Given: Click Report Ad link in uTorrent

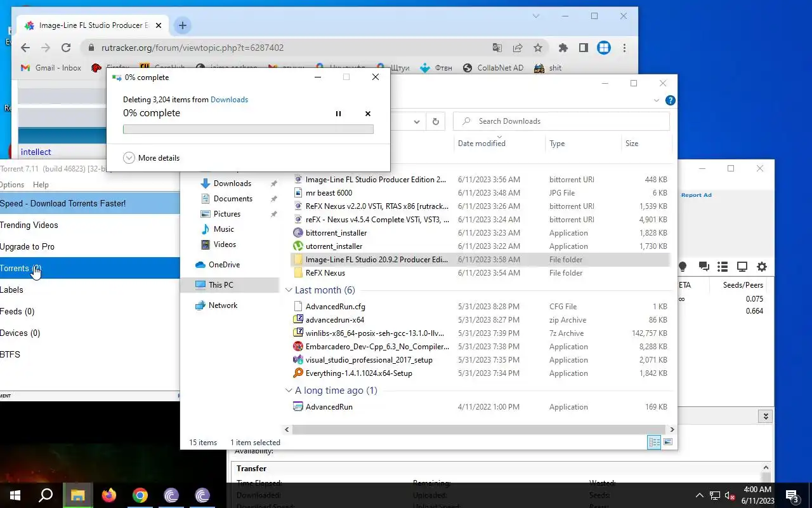Looking at the screenshot, I should pyautogui.click(x=697, y=195).
